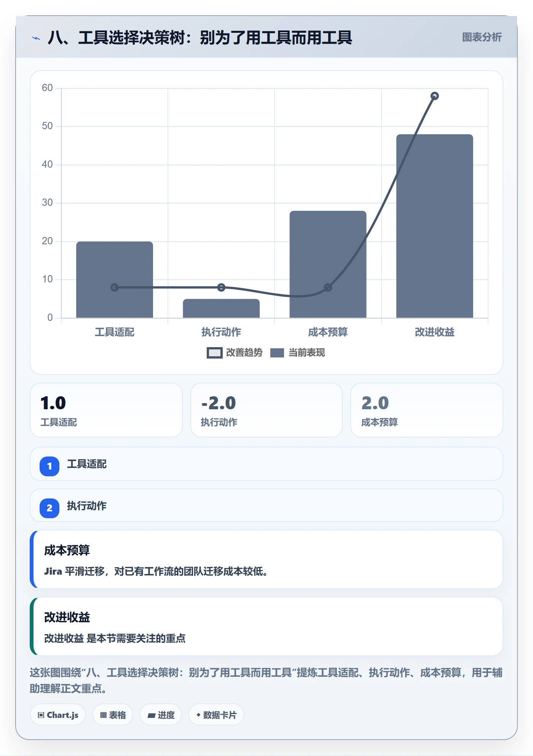The width and height of the screenshot is (533, 756).
Task: Click the blue number 1 badge
Action: click(x=49, y=466)
